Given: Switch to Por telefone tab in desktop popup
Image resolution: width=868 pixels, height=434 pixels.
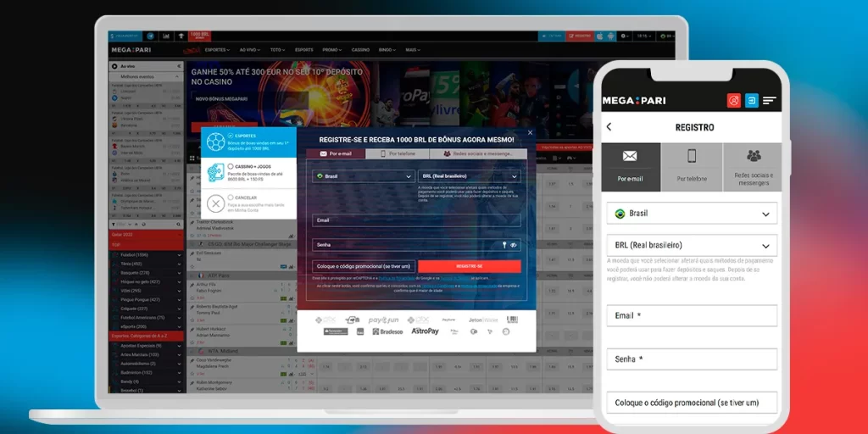Looking at the screenshot, I should [398, 154].
